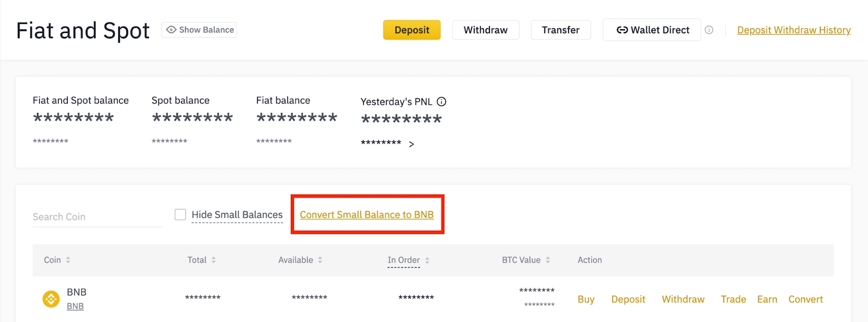The height and width of the screenshot is (322, 868).
Task: Click Convert Small Balance to BNB
Action: pyautogui.click(x=367, y=214)
